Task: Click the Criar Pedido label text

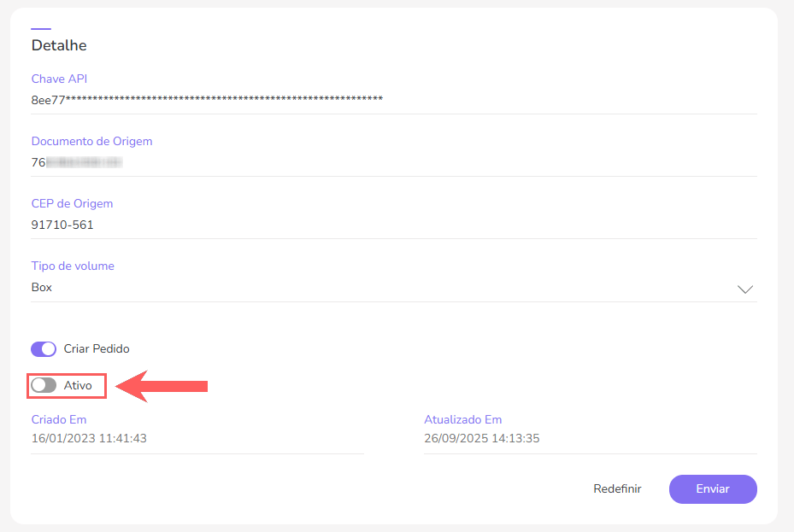Action: 97,348
